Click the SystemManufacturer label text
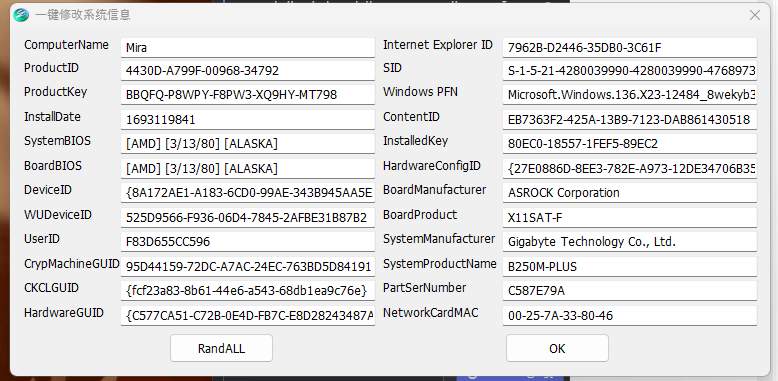 pyautogui.click(x=439, y=239)
